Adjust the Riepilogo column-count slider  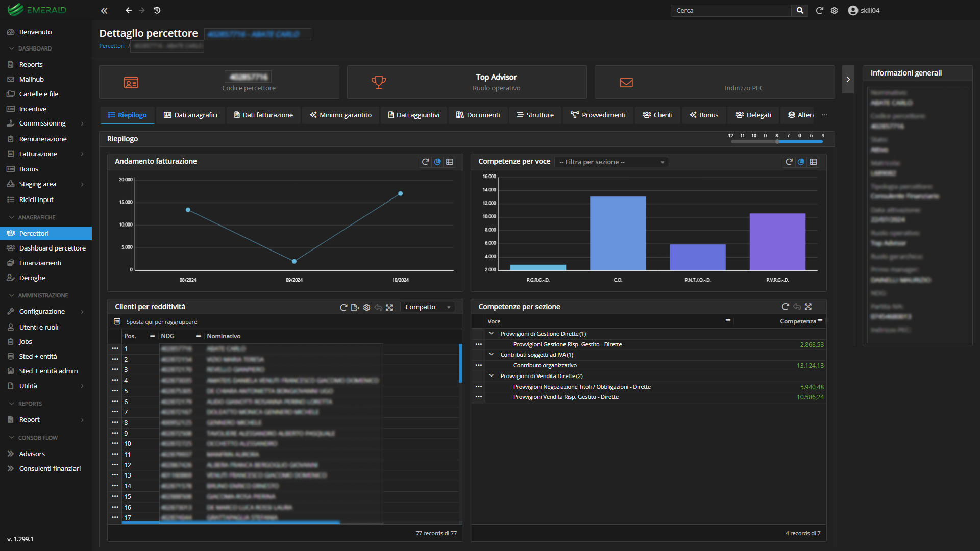[x=776, y=141]
